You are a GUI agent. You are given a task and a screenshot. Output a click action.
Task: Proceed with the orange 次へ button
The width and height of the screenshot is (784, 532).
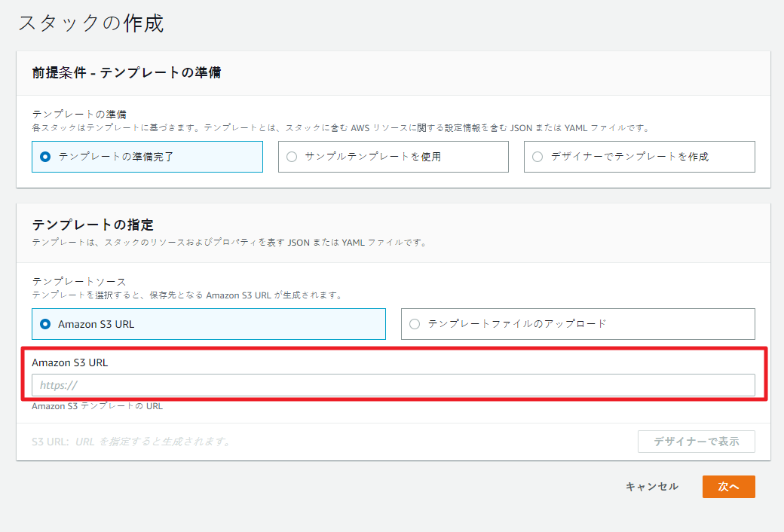pyautogui.click(x=728, y=487)
